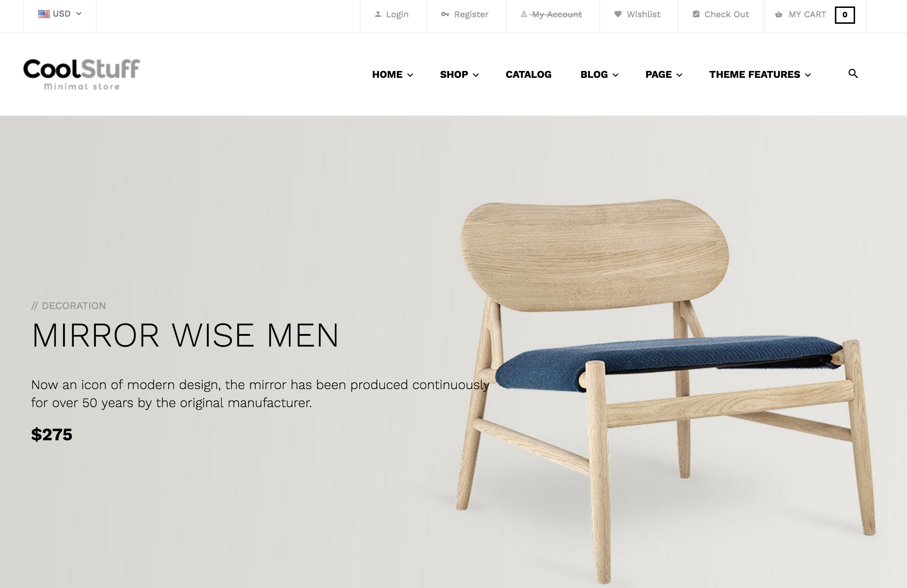Screen dimensions: 907x588
Task: Open the PAGE navigation menu
Action: coord(663,74)
